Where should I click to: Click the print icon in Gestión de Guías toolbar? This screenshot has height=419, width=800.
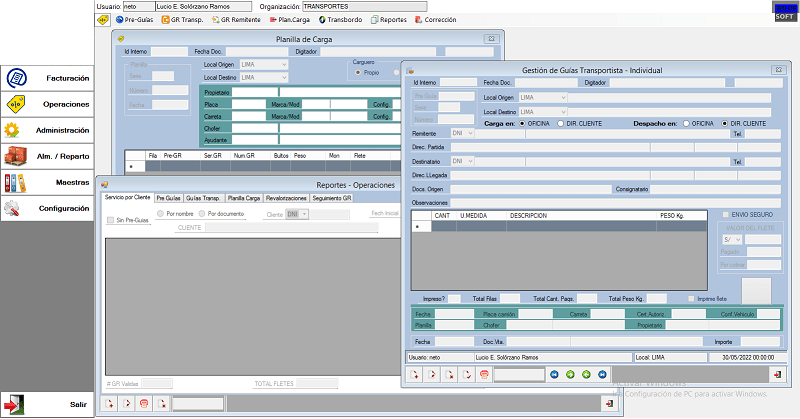[x=484, y=374]
